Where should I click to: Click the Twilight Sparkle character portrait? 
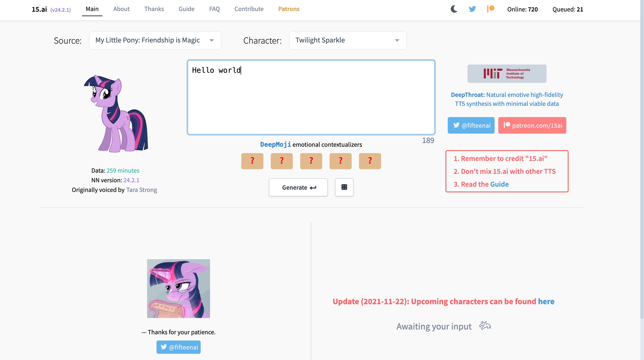coord(116,114)
